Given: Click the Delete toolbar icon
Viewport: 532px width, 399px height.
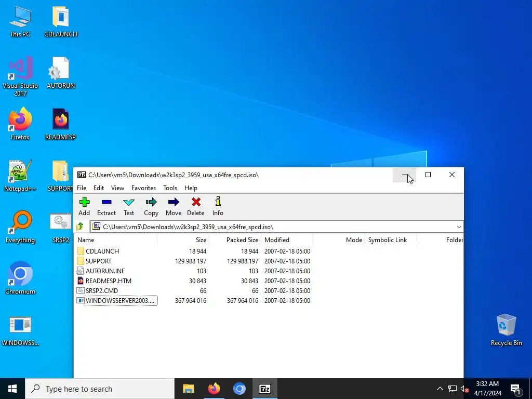Looking at the screenshot, I should point(196,206).
